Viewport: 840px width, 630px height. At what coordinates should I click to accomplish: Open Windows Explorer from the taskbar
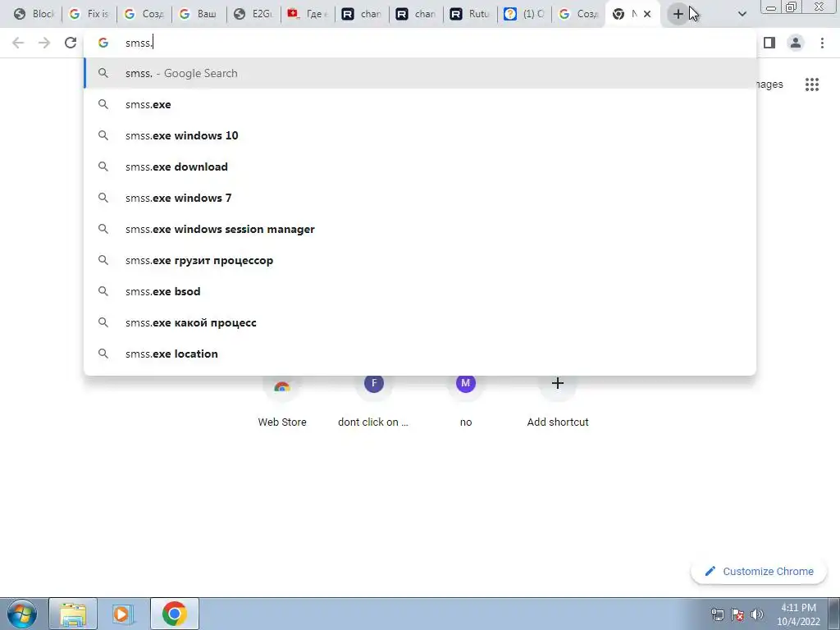coord(73,614)
